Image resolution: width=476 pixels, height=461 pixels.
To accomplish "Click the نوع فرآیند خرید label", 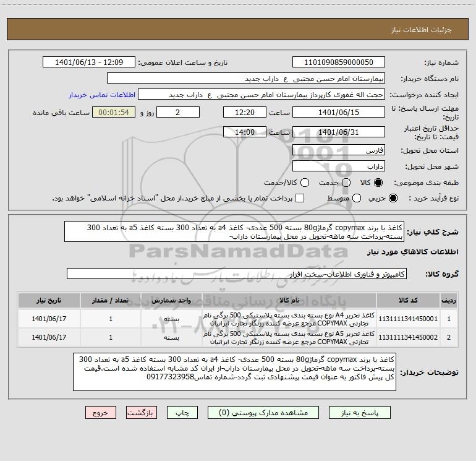I will coord(433,198).
